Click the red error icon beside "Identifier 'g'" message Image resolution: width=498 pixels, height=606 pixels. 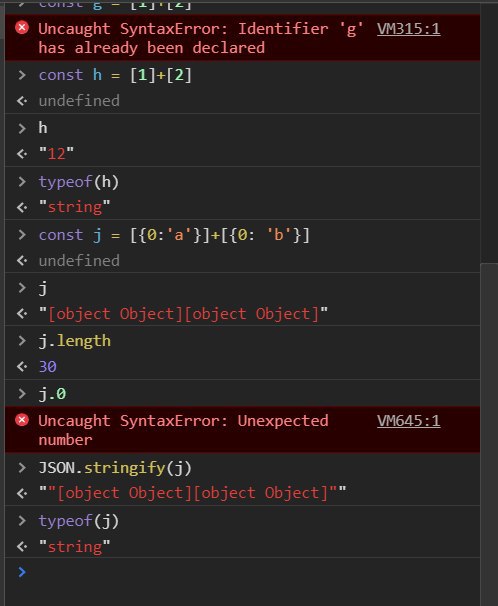click(22, 27)
